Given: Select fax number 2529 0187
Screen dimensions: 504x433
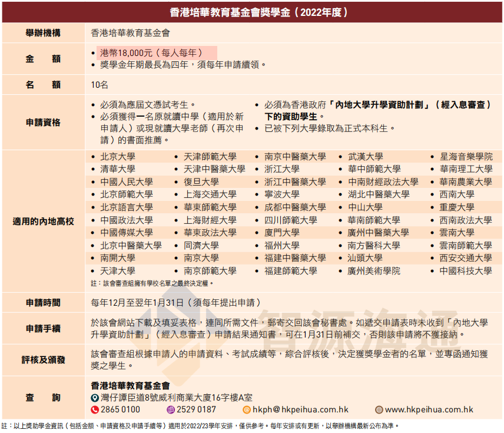Looking at the screenshot, I should [196, 409].
